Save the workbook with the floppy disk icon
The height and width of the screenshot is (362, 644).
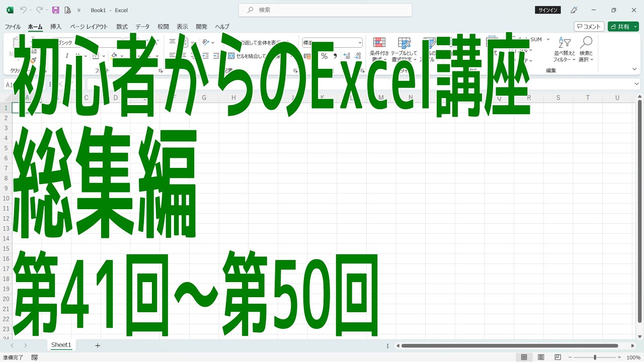click(x=55, y=10)
